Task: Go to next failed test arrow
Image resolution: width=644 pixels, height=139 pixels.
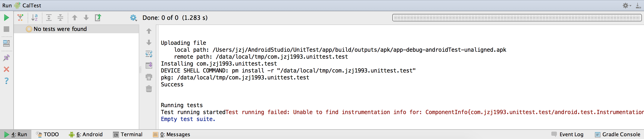Action: tap(86, 18)
